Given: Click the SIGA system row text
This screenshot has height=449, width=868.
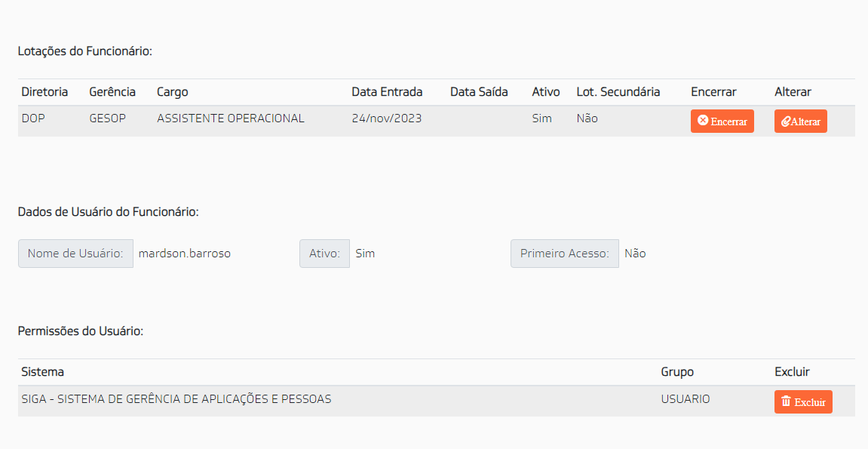Looking at the screenshot, I should click(x=176, y=399).
